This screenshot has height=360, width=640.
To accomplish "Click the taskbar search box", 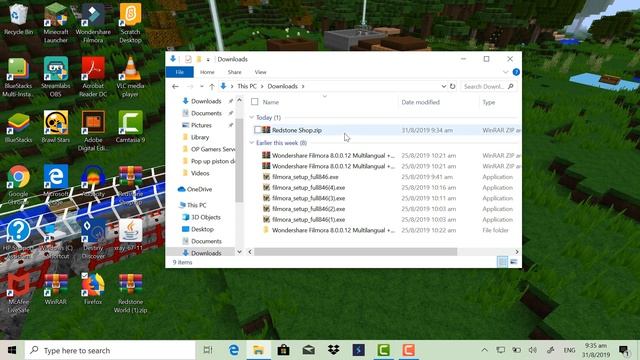I will pos(110,350).
